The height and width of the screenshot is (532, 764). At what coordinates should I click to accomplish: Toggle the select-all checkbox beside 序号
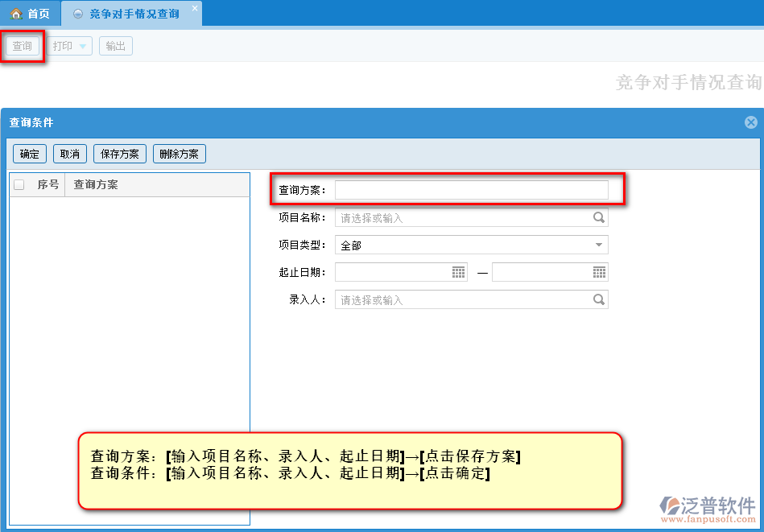click(19, 184)
